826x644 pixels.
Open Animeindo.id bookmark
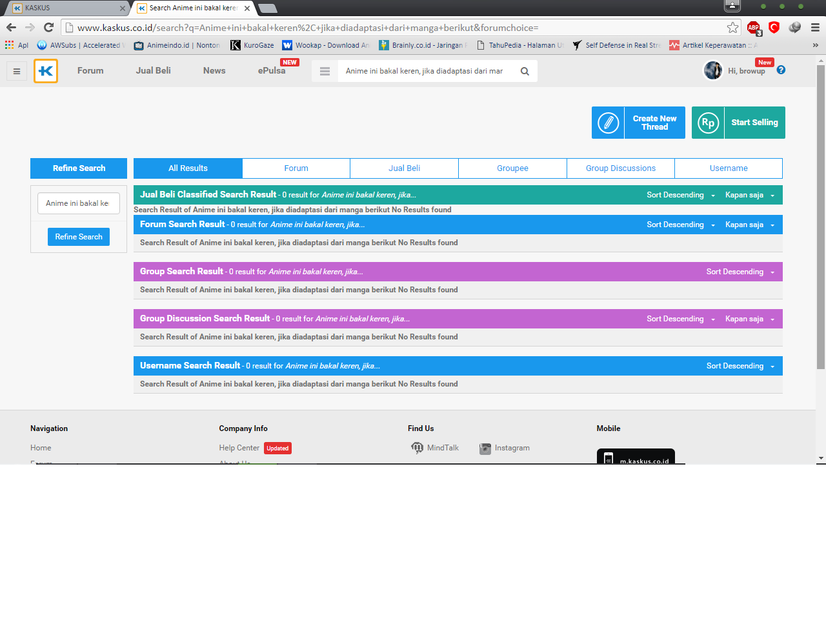pos(177,45)
